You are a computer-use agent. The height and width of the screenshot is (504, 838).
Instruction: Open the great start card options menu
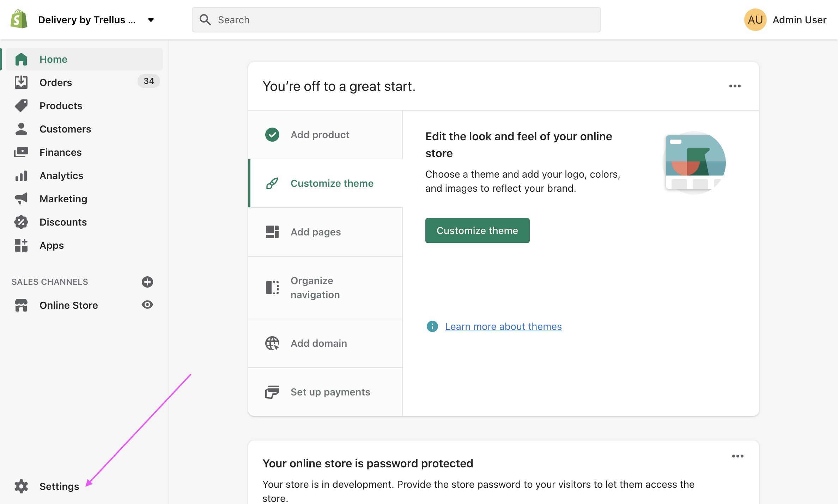click(x=735, y=86)
